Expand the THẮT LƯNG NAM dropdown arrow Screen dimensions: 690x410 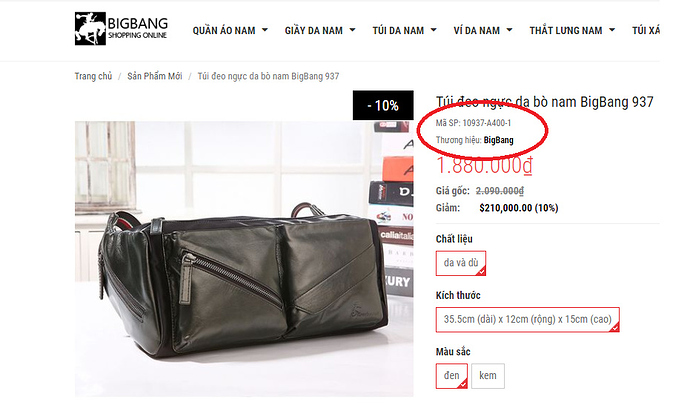coord(612,30)
